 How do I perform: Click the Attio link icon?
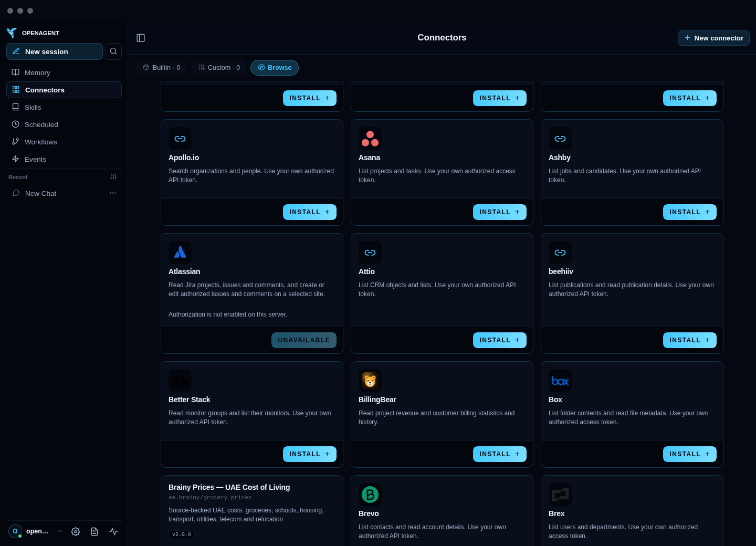pos(370,253)
